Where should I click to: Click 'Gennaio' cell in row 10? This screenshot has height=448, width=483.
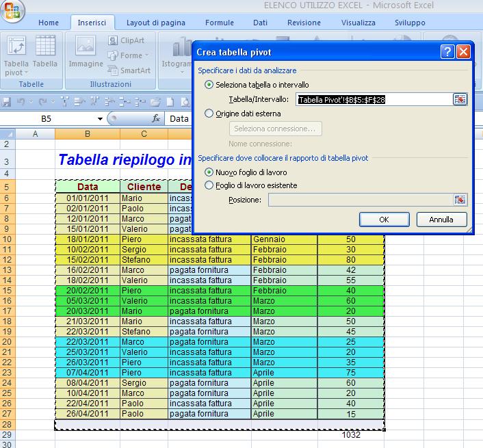(x=284, y=239)
